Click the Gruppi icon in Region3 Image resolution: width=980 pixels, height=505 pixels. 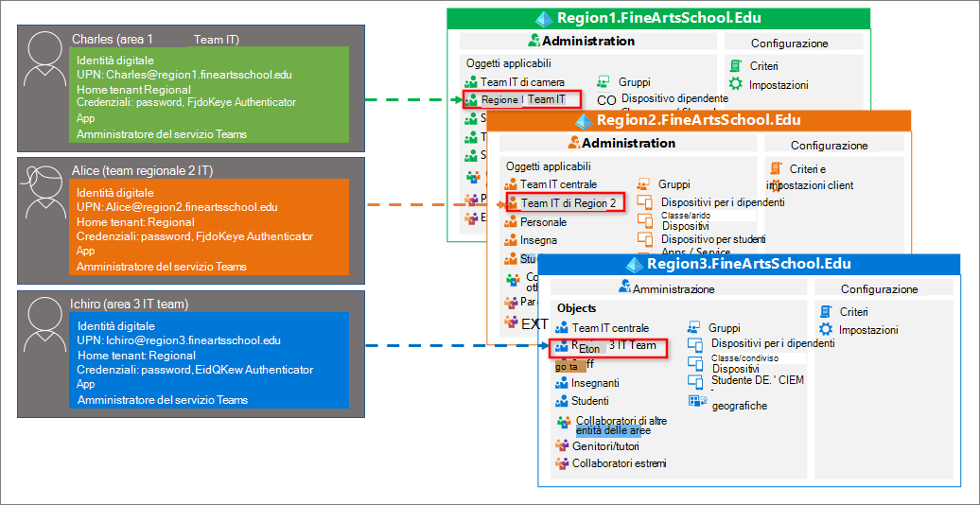tap(693, 327)
